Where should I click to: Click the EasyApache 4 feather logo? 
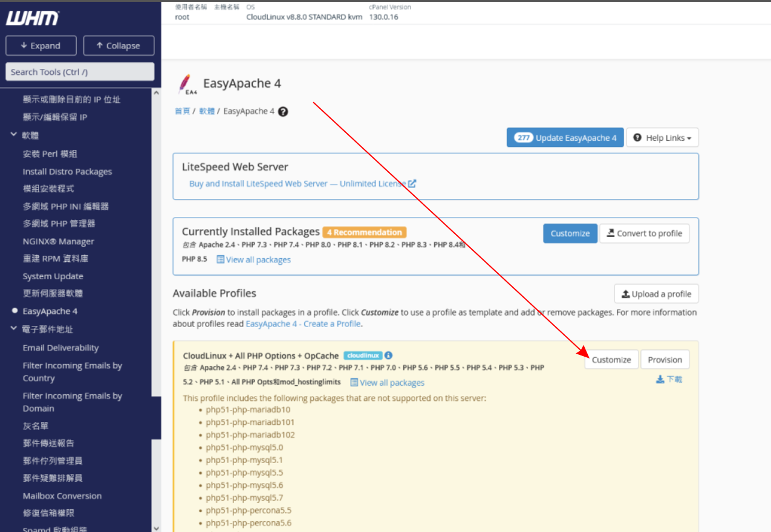(186, 85)
